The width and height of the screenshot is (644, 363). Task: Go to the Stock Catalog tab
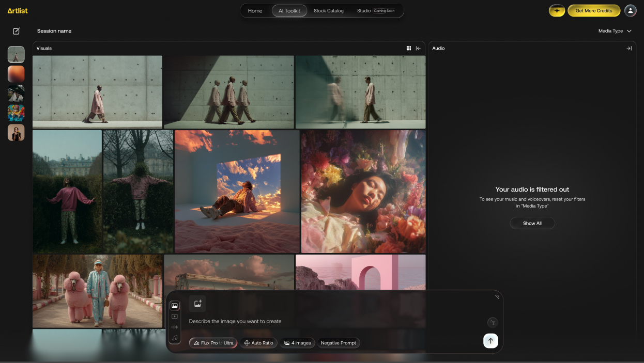[x=328, y=11]
